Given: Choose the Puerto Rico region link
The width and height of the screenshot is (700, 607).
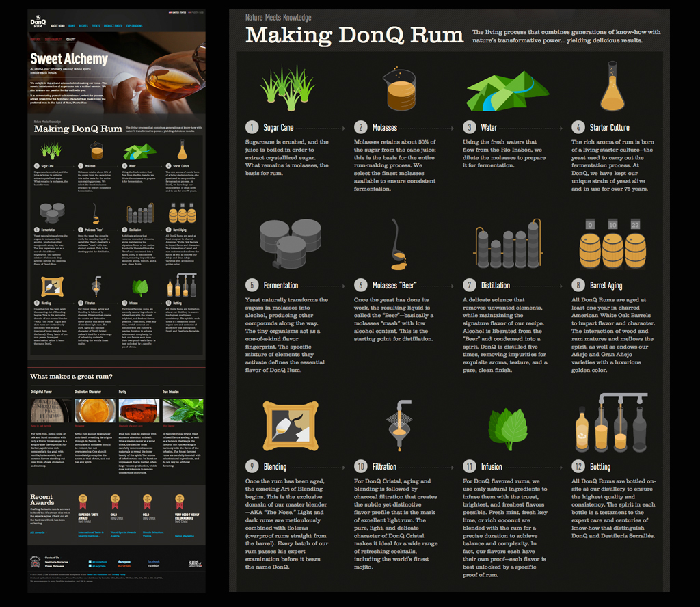Looking at the screenshot, I should [x=196, y=12].
